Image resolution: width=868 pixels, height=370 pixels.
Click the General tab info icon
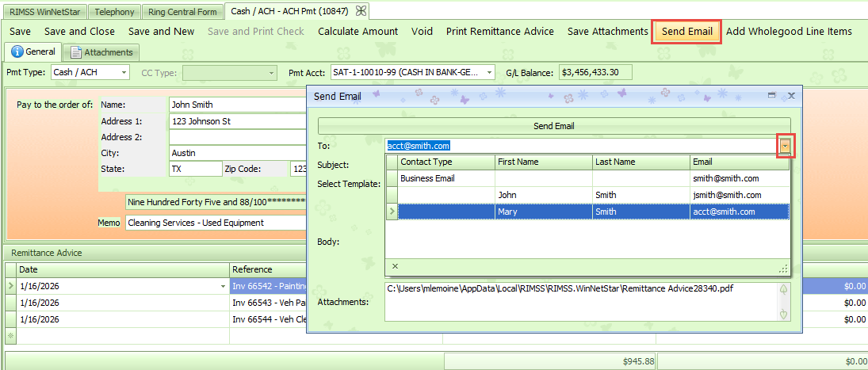pos(17,52)
